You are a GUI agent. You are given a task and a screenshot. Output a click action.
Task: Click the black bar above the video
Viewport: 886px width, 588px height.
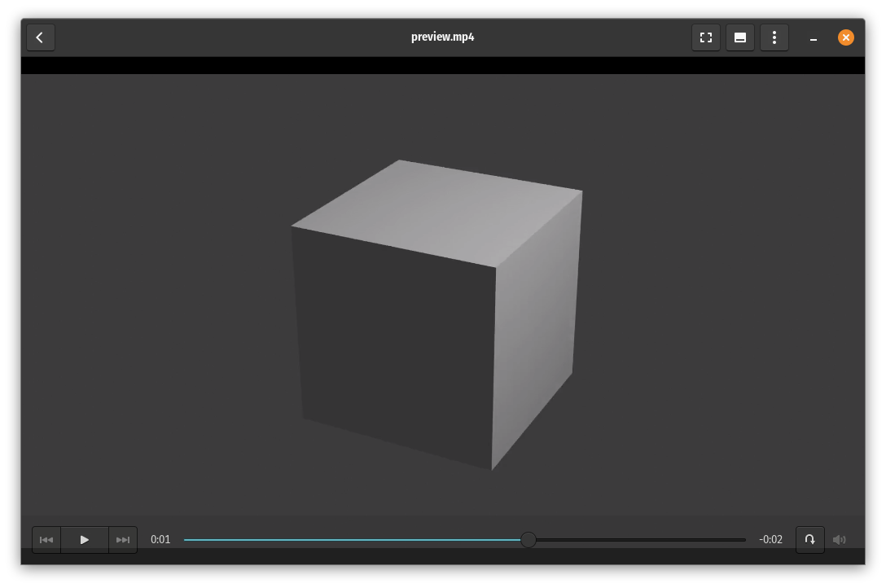click(442, 65)
